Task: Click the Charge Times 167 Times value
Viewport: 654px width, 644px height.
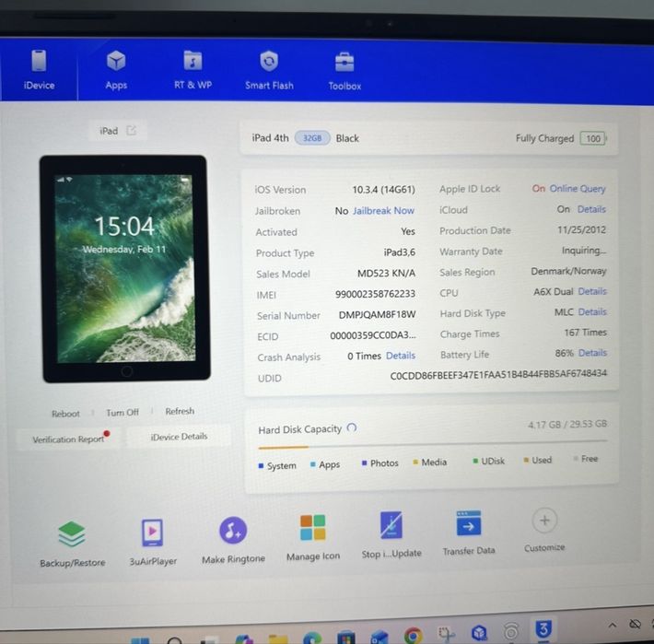Action: (586, 332)
